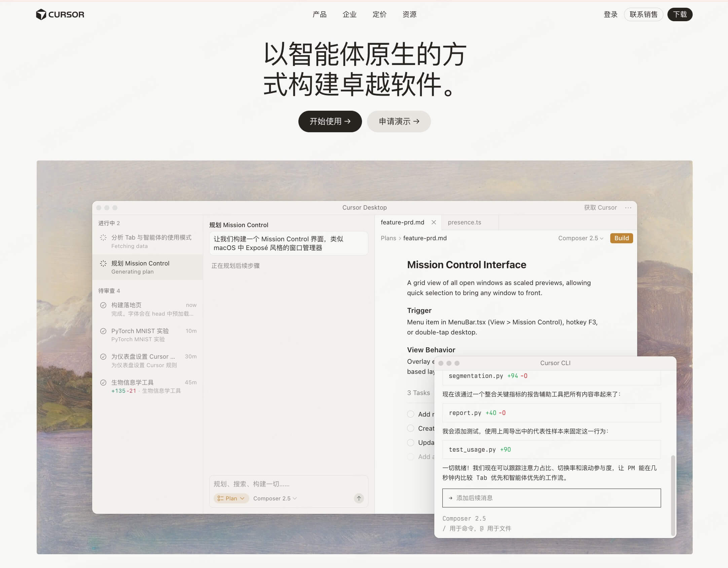Open the Plan mode dropdown

(x=231, y=498)
